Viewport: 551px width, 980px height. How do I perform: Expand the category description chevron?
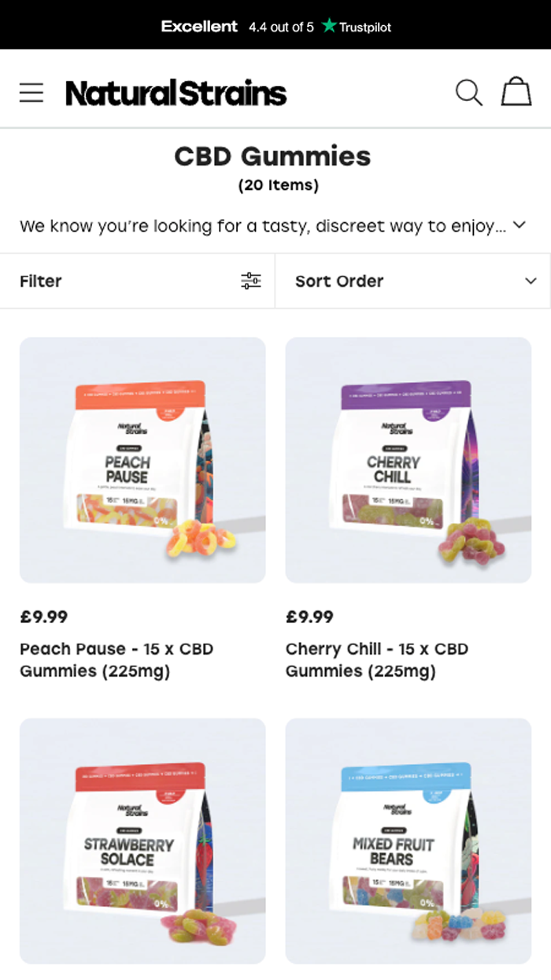[520, 225]
